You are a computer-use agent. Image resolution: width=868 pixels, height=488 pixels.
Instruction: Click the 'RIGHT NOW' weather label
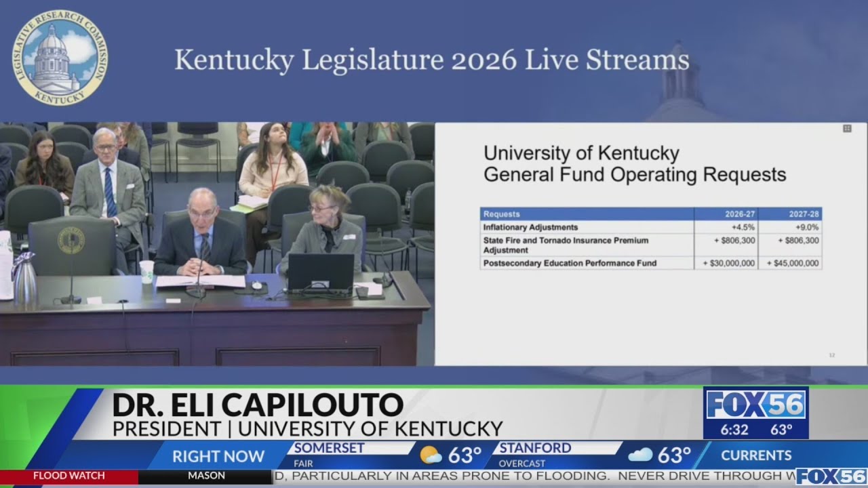218,456
